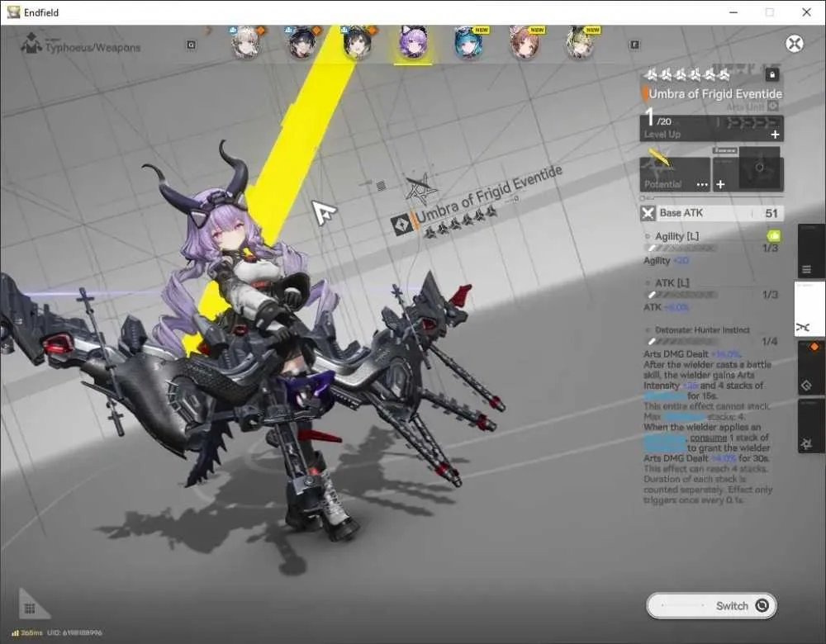The width and height of the screenshot is (826, 644).
Task: Add an essence with the plus icon
Action: pyautogui.click(x=720, y=184)
